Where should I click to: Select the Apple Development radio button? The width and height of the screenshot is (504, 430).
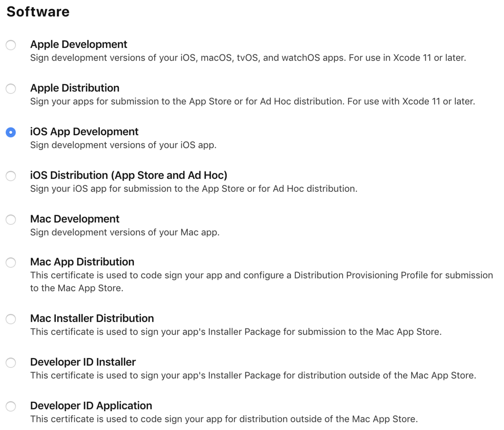11,45
